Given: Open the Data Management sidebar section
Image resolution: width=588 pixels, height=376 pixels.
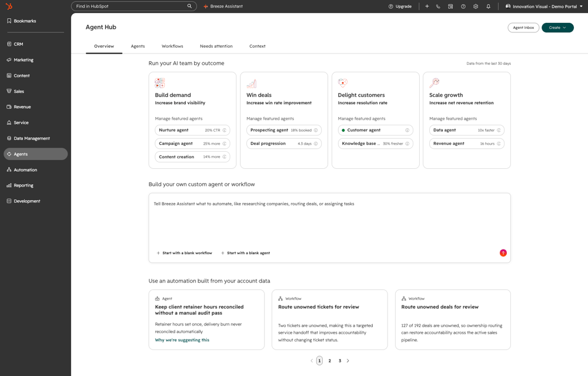Looking at the screenshot, I should (x=28, y=138).
